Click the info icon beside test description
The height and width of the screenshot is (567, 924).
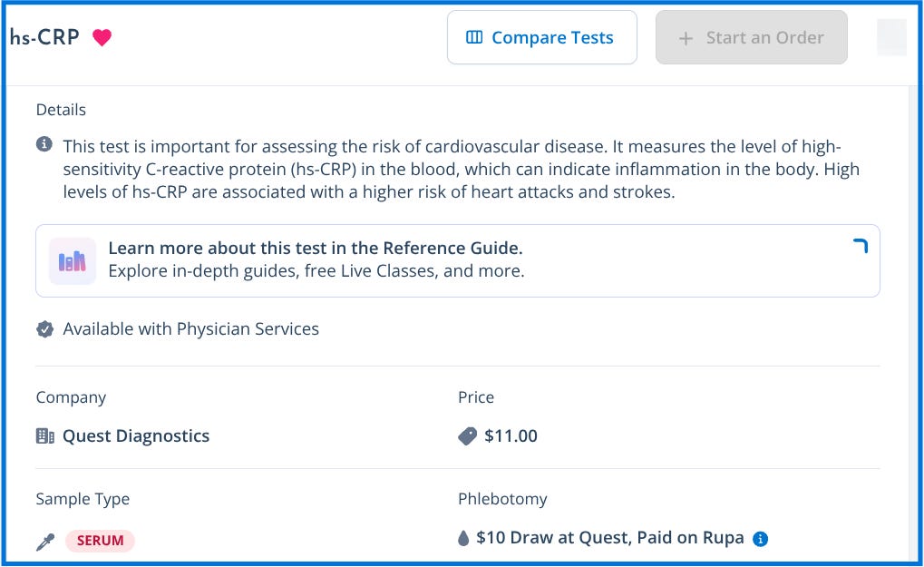pyautogui.click(x=44, y=145)
